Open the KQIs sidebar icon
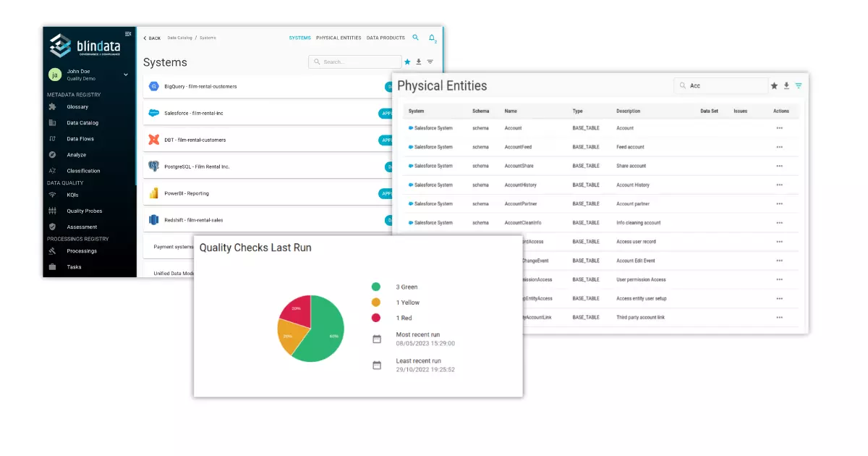The image size is (868, 456). click(52, 195)
